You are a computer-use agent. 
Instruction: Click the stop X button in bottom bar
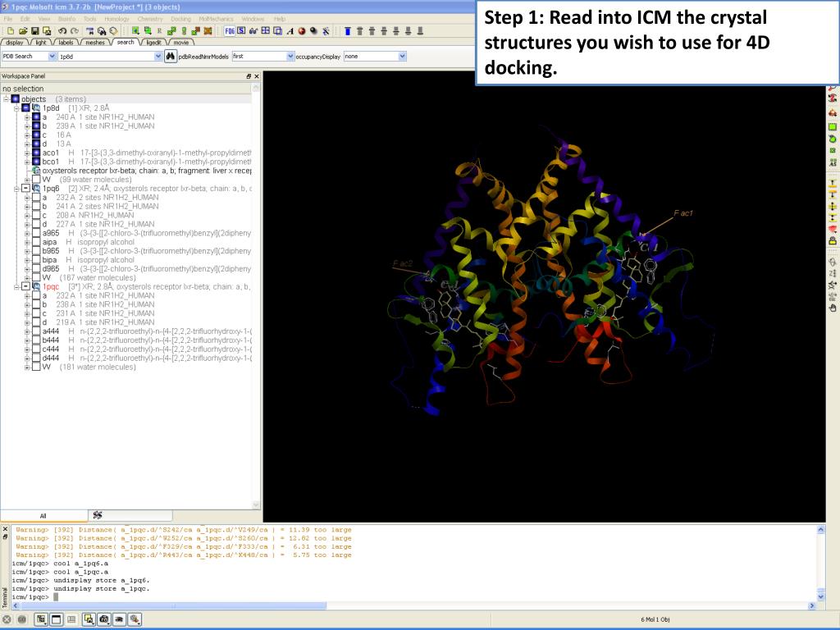7,619
